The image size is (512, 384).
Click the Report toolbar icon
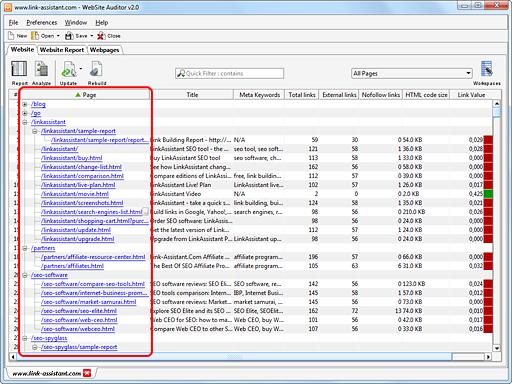[x=19, y=69]
